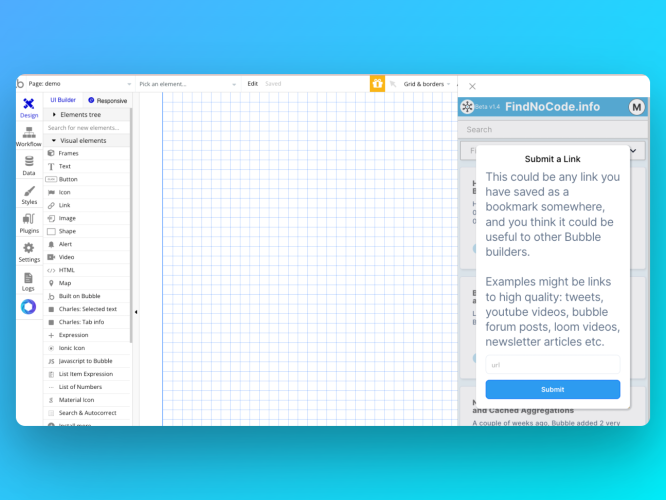The width and height of the screenshot is (666, 500).
Task: Open the Pick an element dropdown
Action: 187,84
